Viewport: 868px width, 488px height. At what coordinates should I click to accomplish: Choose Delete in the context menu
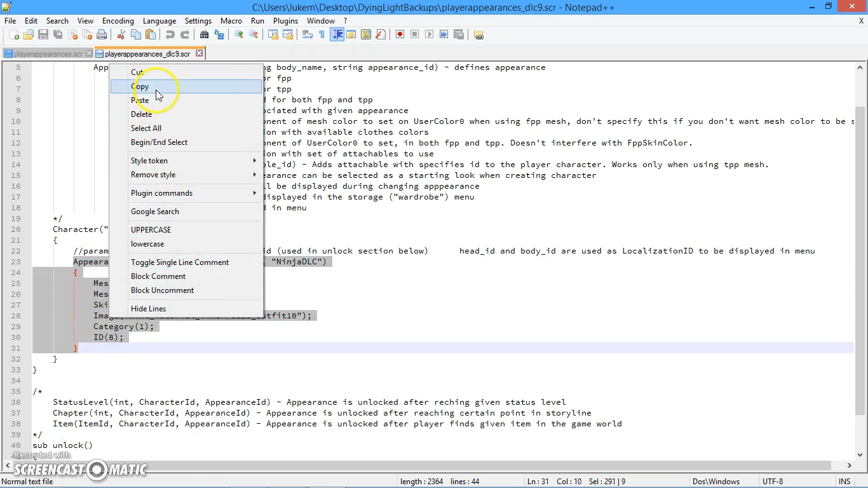point(186,114)
